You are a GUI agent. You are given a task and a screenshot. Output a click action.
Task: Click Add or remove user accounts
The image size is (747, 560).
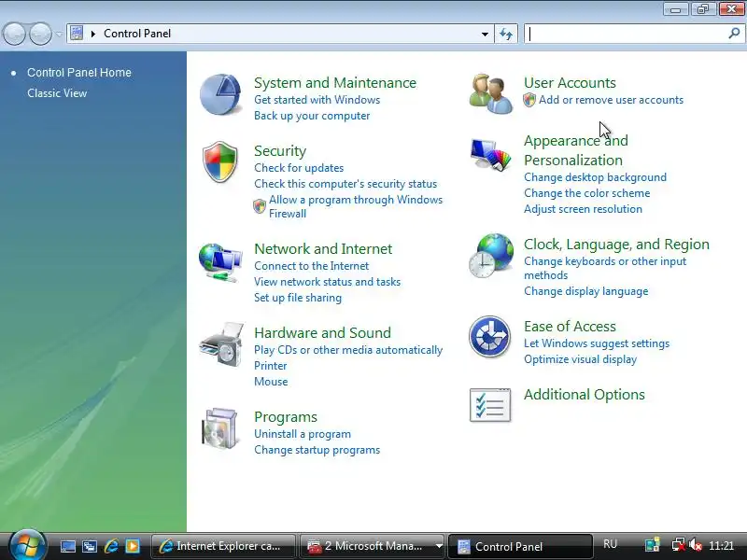coord(611,100)
